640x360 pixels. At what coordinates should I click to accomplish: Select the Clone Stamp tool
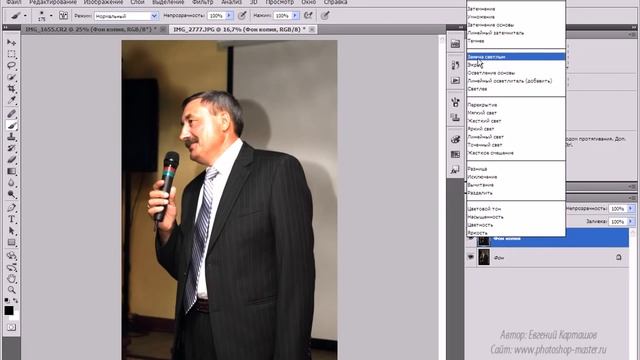(x=11, y=137)
